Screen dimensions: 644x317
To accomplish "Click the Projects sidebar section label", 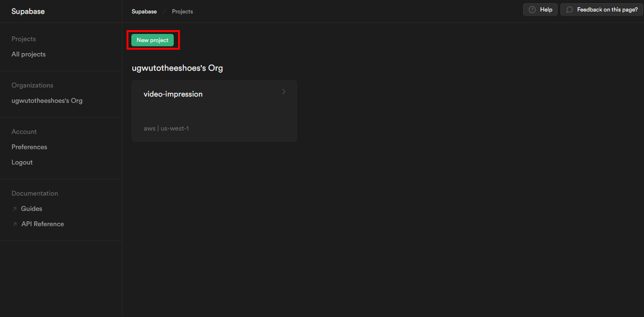I will tap(24, 39).
